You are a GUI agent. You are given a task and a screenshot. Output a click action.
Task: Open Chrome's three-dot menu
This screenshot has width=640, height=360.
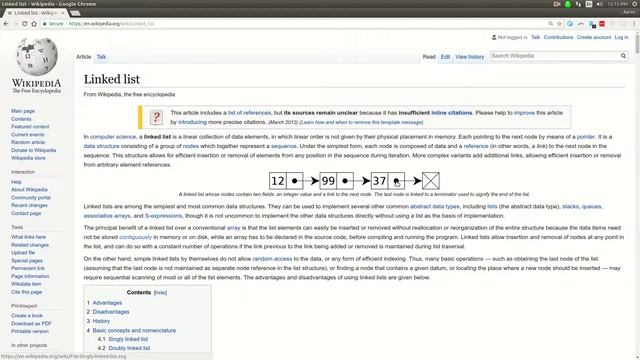634,24
